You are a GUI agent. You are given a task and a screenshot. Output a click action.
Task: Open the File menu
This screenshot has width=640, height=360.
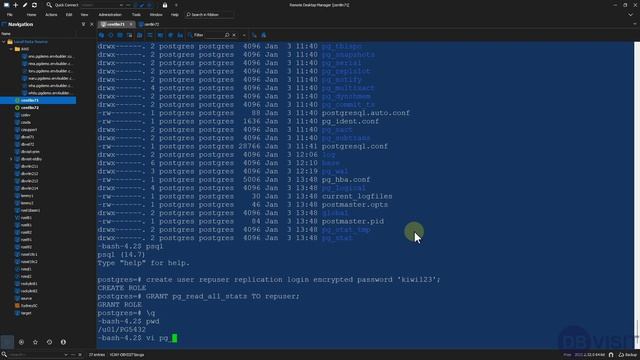[9, 14]
